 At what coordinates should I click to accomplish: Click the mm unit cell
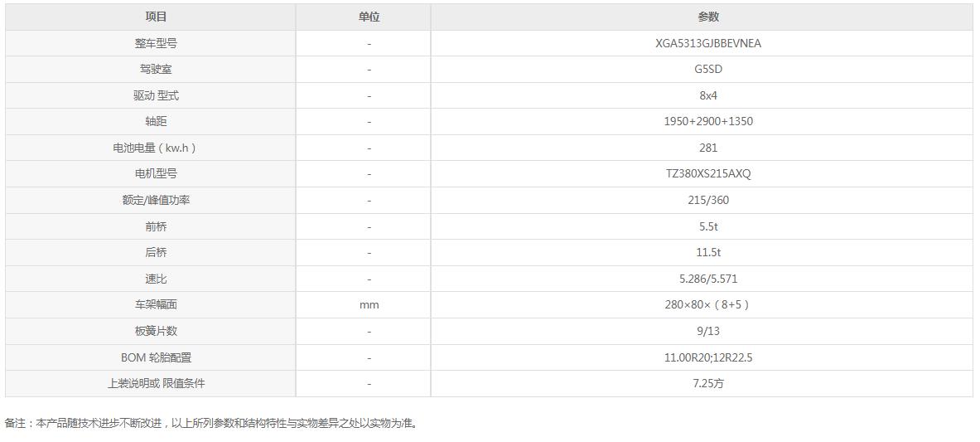369,305
